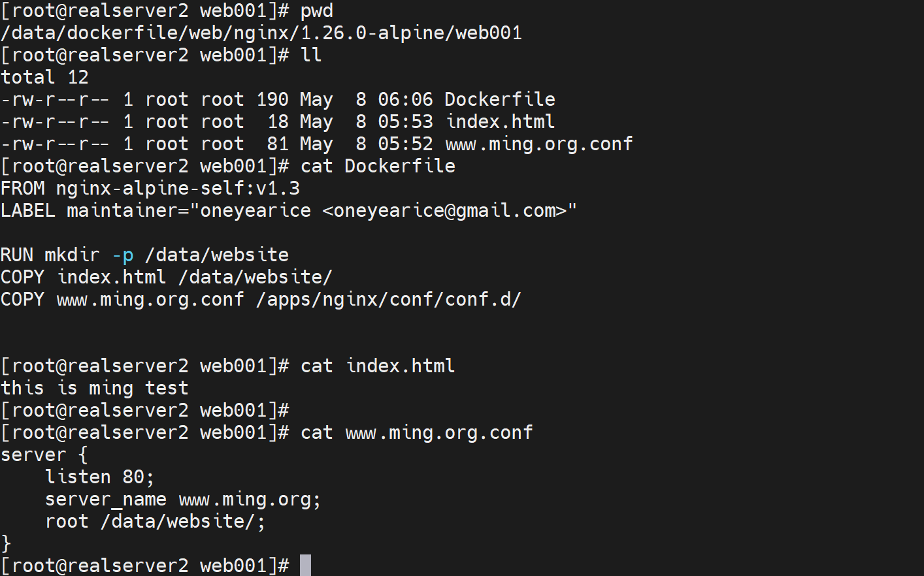Click the 'server_name www.ming.org;' directive
This screenshot has height=576, width=924.
click(183, 500)
